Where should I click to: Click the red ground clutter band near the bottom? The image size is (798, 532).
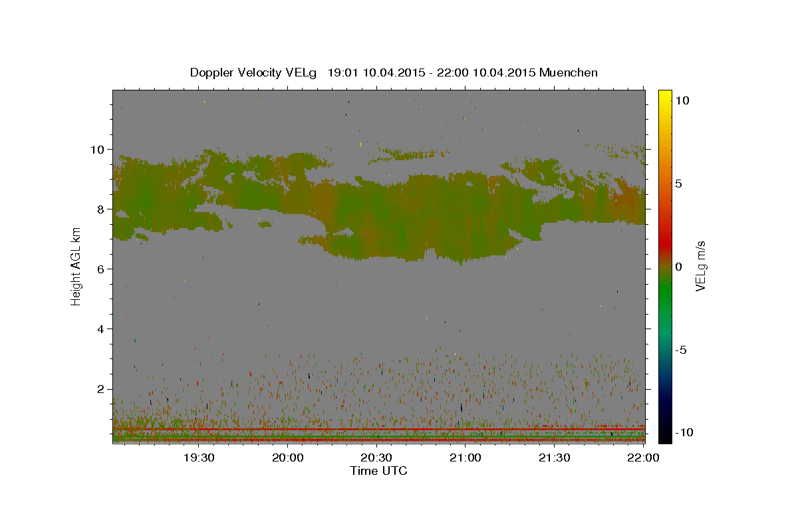pyautogui.click(x=378, y=430)
